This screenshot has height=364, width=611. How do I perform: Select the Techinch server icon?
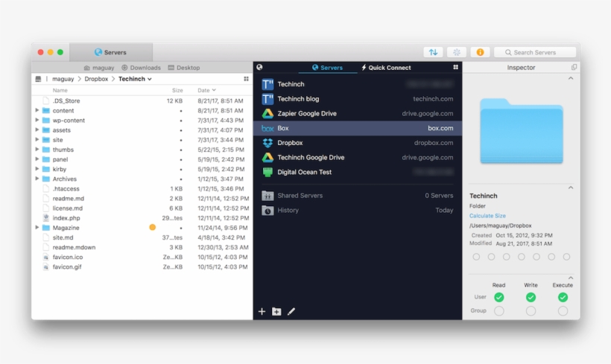(x=267, y=84)
